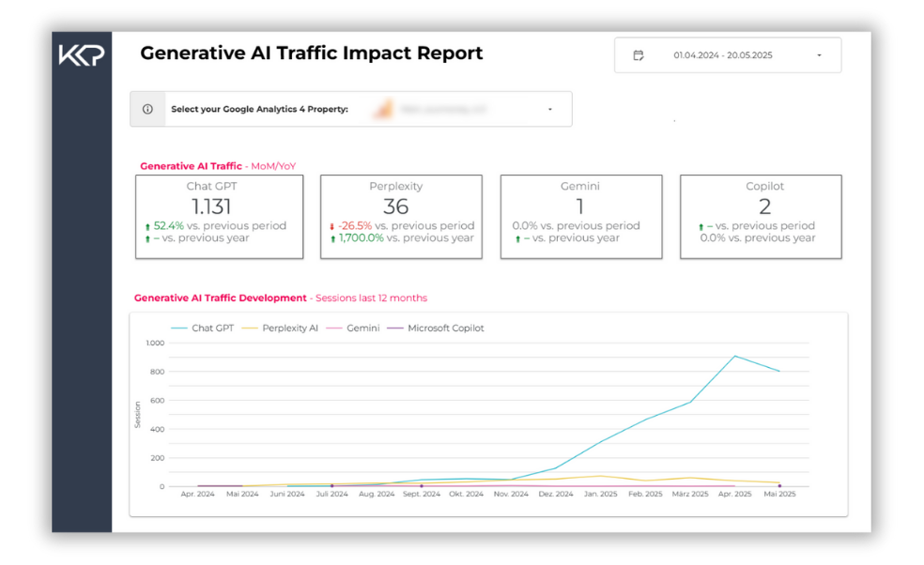Click the Chat GPT line peak at Apr. 2025
The height and width of the screenshot is (565, 924).
tap(735, 356)
